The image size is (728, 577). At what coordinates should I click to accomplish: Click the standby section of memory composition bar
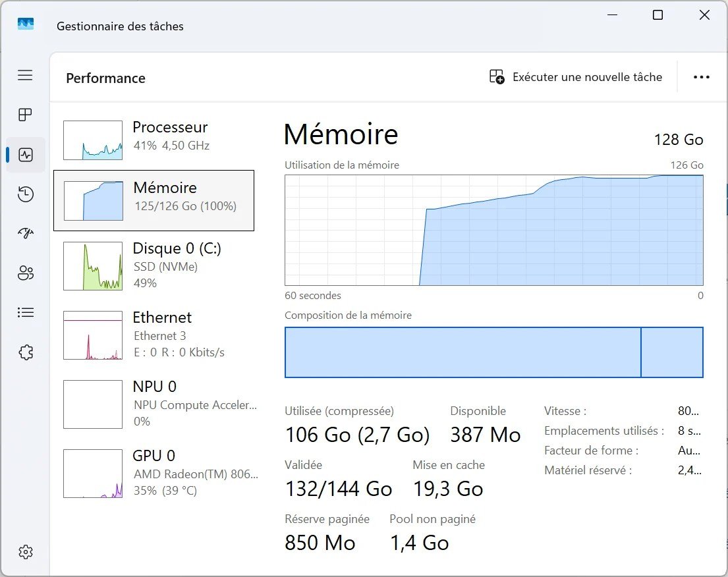click(x=672, y=352)
